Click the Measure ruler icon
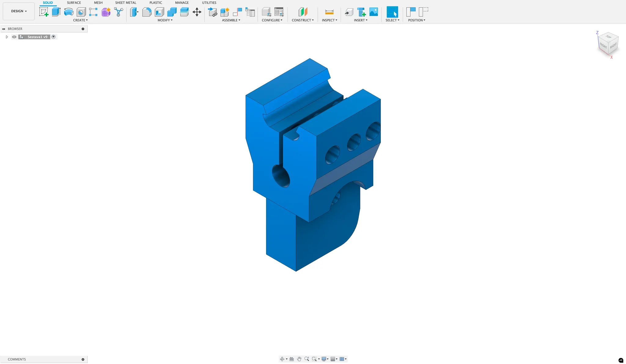Screen dimensions: 626x364 [x=329, y=12]
